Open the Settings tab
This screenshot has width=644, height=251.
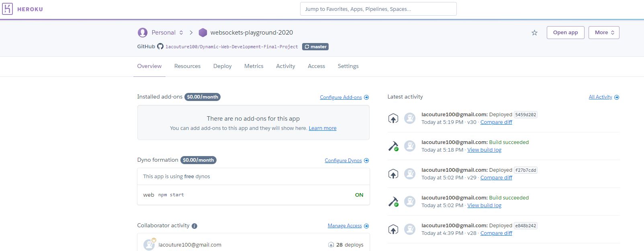(x=348, y=66)
